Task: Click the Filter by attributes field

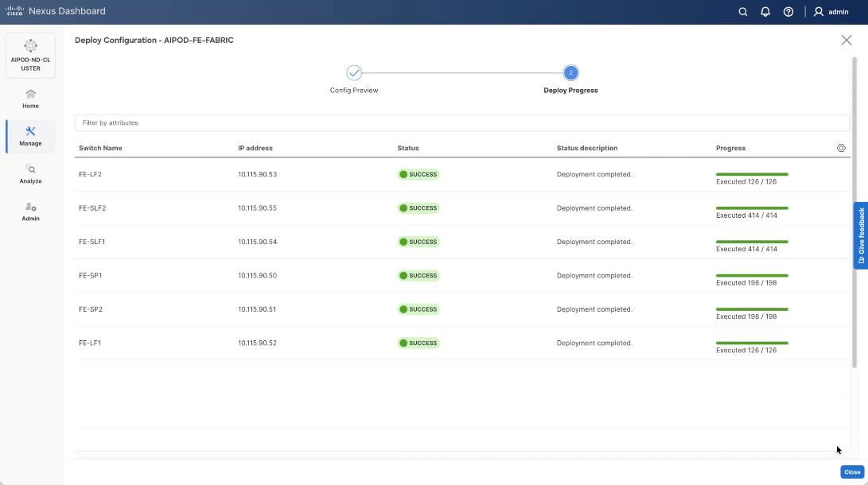Action: click(x=461, y=123)
